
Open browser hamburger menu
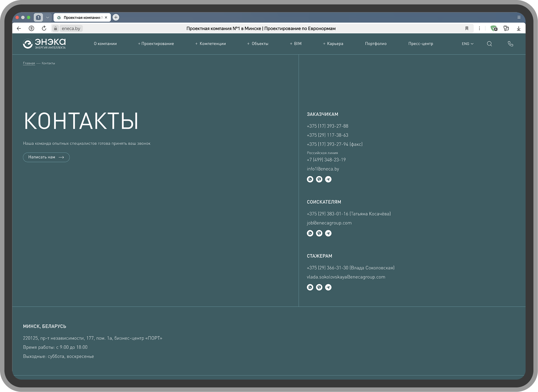coord(519,17)
